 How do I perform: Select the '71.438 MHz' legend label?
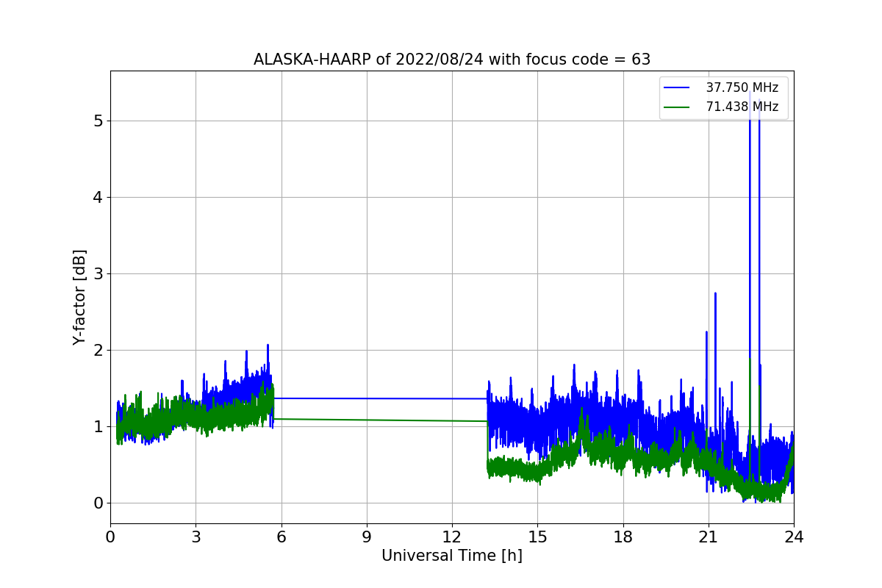[x=742, y=107]
